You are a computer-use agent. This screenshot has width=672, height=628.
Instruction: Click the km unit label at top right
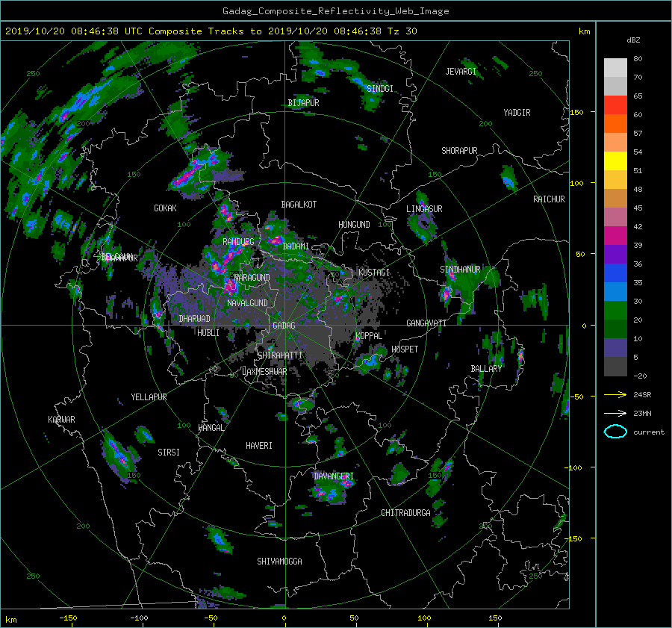click(584, 31)
